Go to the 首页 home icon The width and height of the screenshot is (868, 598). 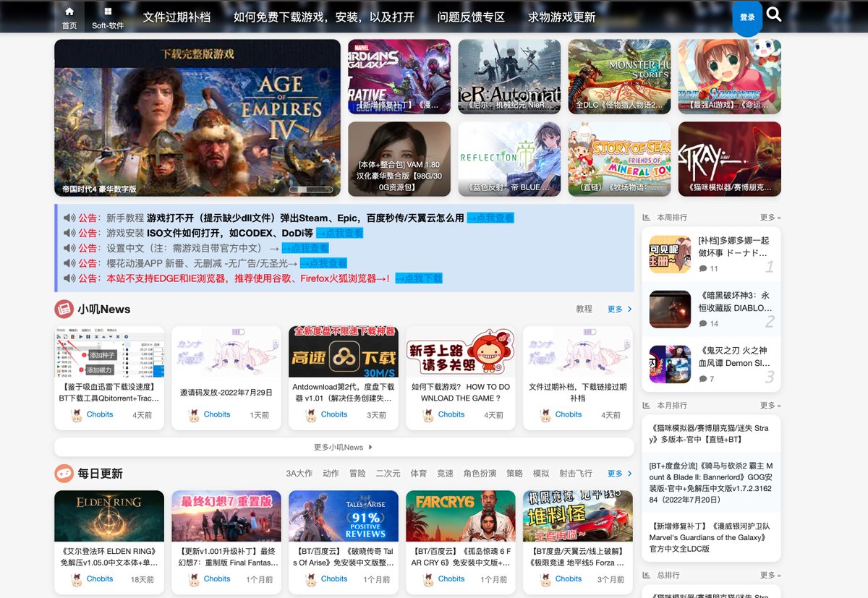69,12
